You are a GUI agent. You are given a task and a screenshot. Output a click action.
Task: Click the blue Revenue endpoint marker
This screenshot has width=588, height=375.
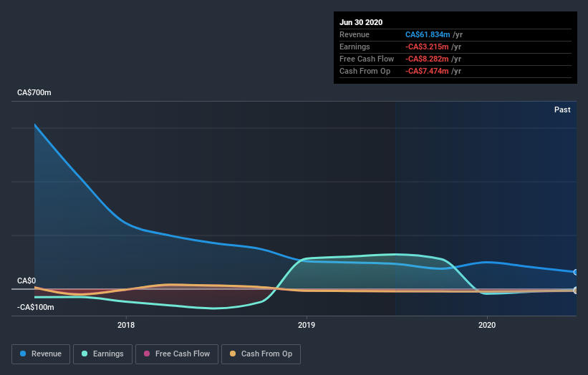pos(576,272)
